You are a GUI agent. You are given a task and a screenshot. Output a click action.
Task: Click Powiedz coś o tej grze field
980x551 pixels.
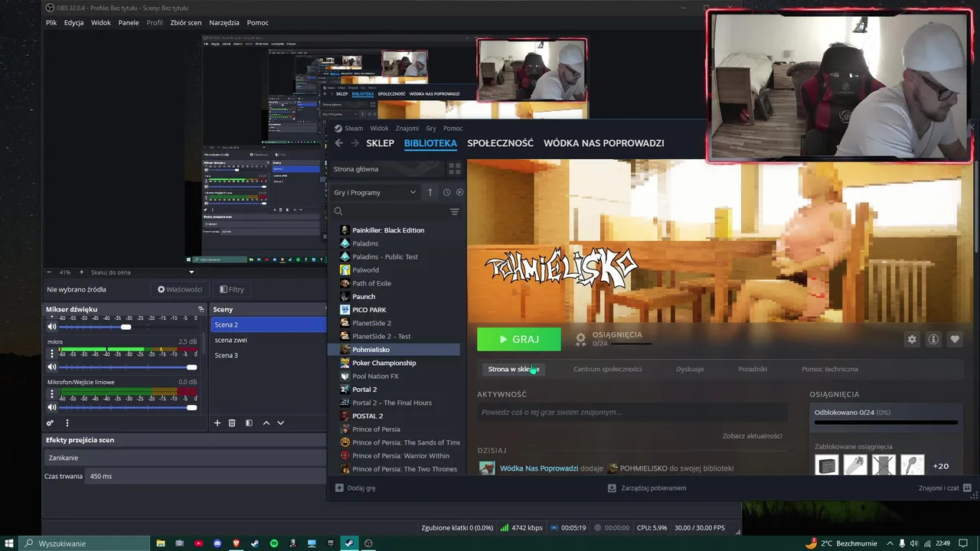click(x=632, y=412)
